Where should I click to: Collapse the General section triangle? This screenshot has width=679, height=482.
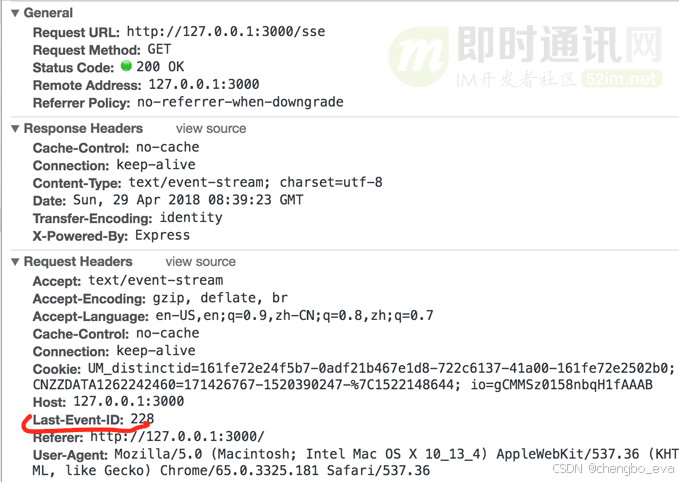pos(16,13)
